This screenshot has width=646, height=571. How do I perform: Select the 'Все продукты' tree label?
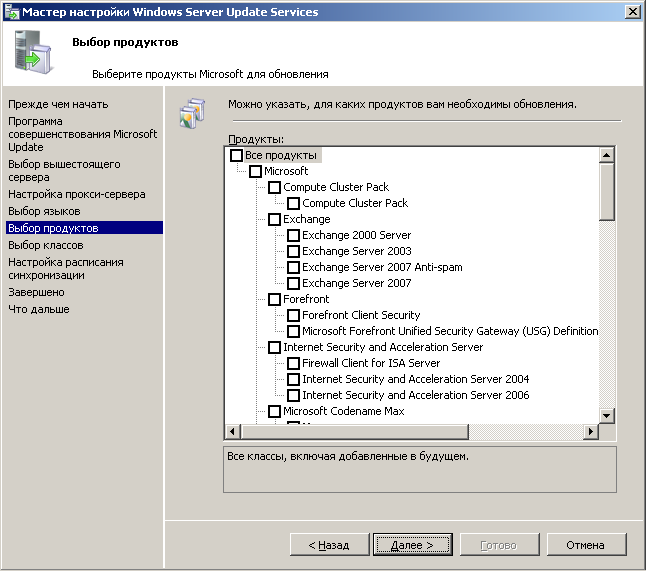pos(281,155)
